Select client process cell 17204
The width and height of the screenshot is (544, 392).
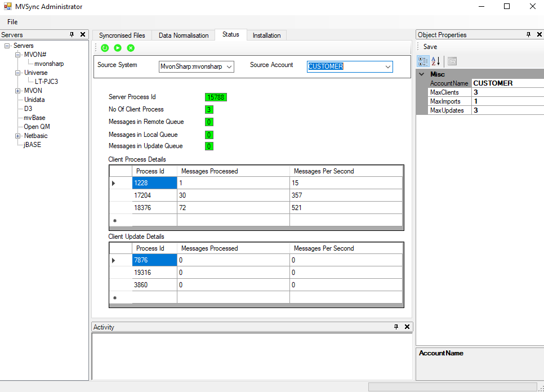pyautogui.click(x=154, y=195)
